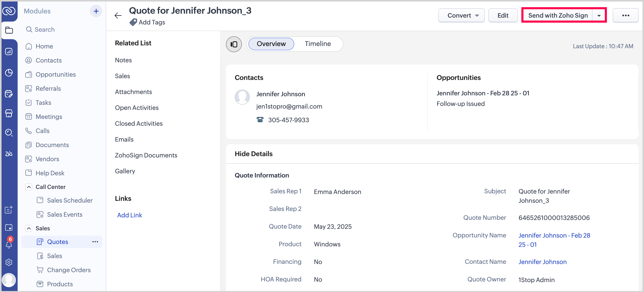Toggle the related list panel button
Viewport: 644px width, 292px height.
(234, 44)
